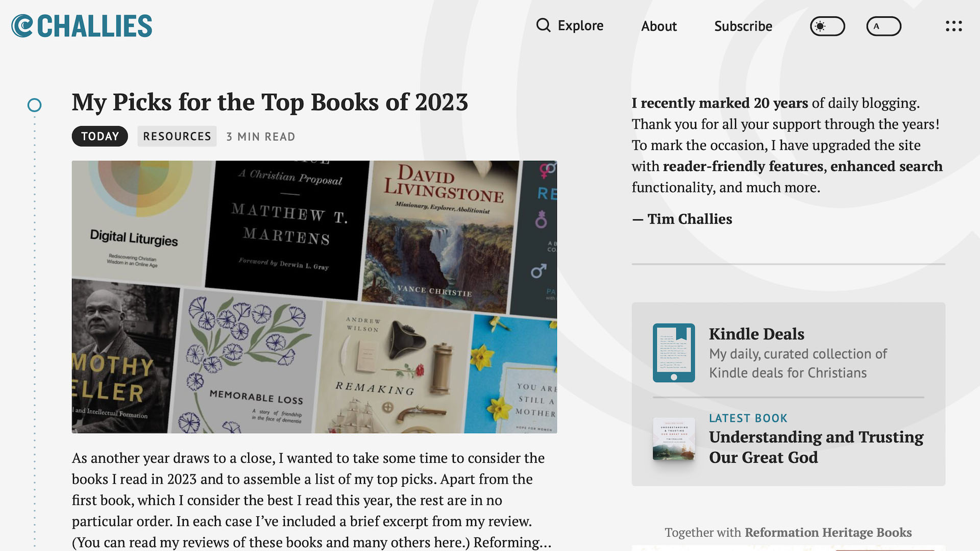Click the book covers collage image

click(x=314, y=297)
